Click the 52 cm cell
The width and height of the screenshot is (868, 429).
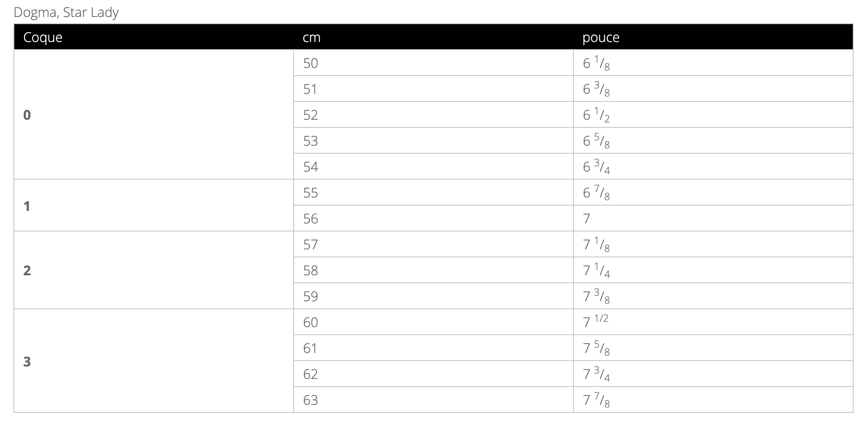(x=311, y=115)
